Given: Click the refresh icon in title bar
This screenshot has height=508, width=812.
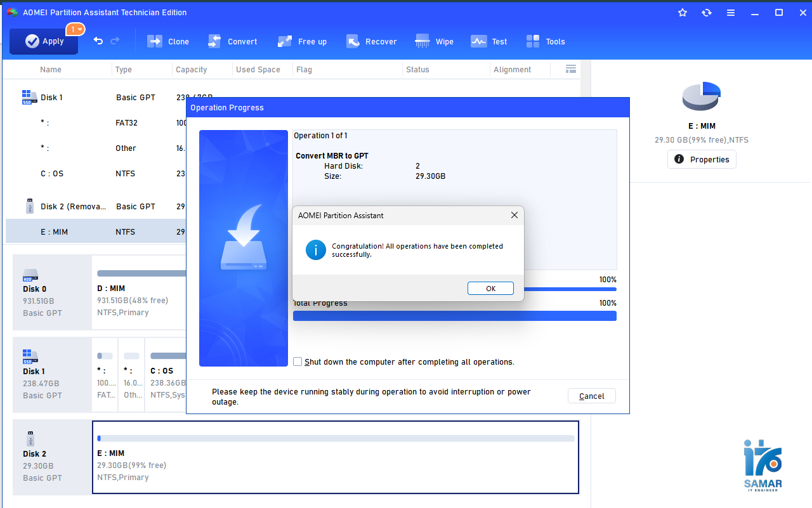Looking at the screenshot, I should 707,13.
